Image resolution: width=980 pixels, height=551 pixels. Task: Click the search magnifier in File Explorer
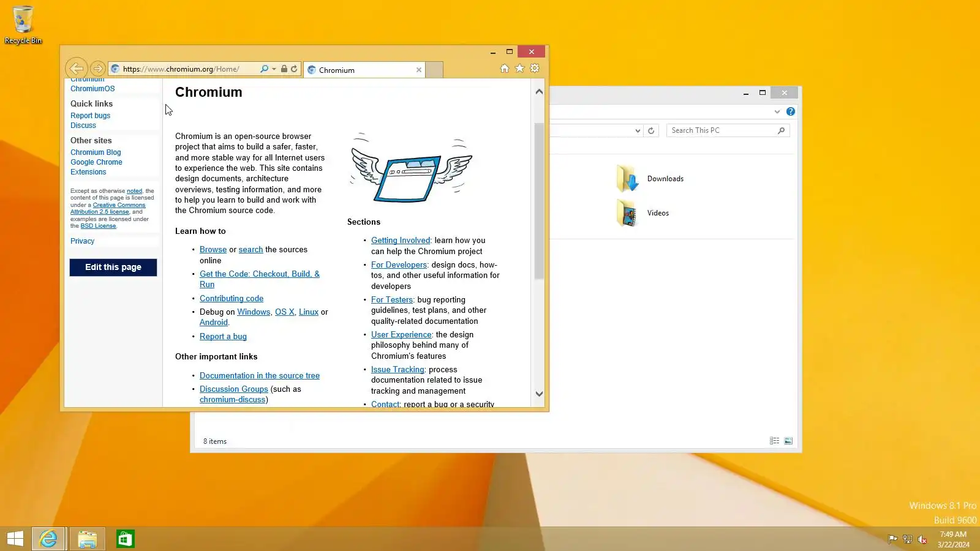781,130
